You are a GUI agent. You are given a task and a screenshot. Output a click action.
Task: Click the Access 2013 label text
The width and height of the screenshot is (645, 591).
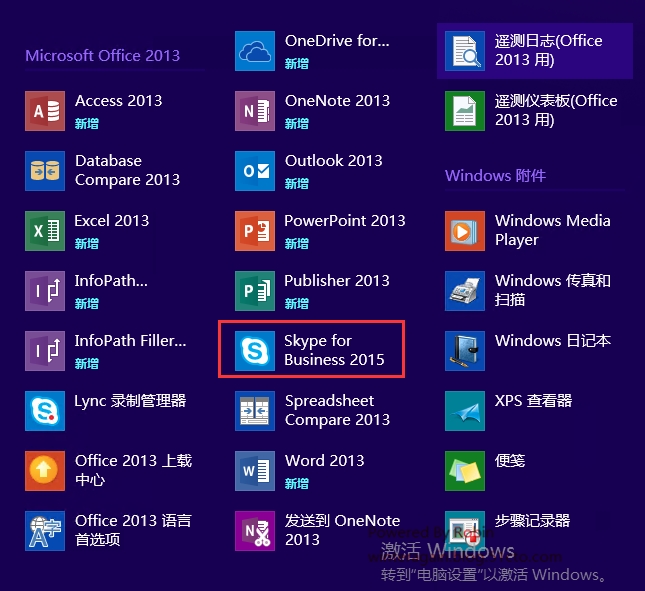click(x=118, y=101)
